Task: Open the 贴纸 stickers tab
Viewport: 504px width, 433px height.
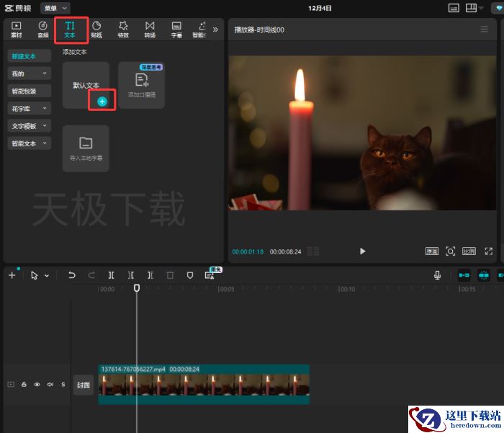Action: 96,30
